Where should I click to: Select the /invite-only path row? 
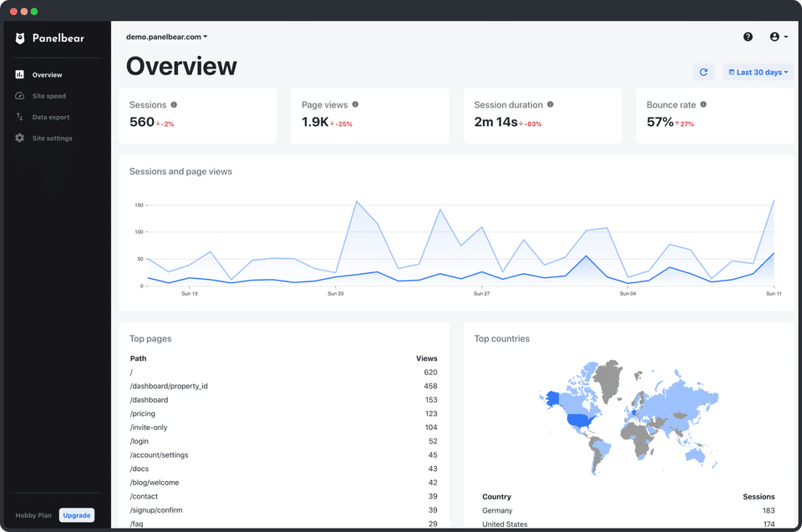pyautogui.click(x=284, y=428)
